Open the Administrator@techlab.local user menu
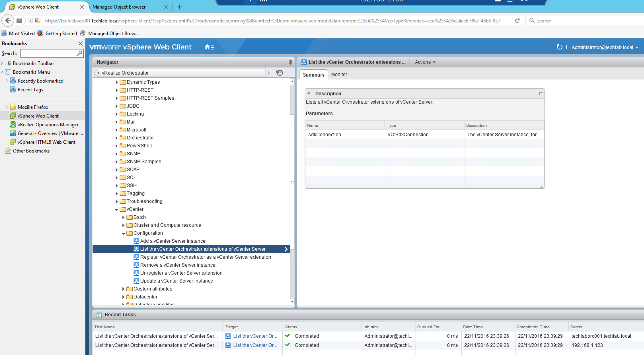Image resolution: width=644 pixels, height=355 pixels. click(605, 47)
